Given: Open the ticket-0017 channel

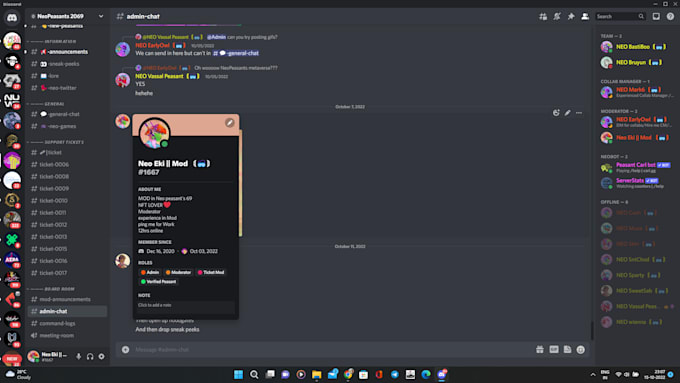Looking at the screenshot, I should (x=67, y=273).
